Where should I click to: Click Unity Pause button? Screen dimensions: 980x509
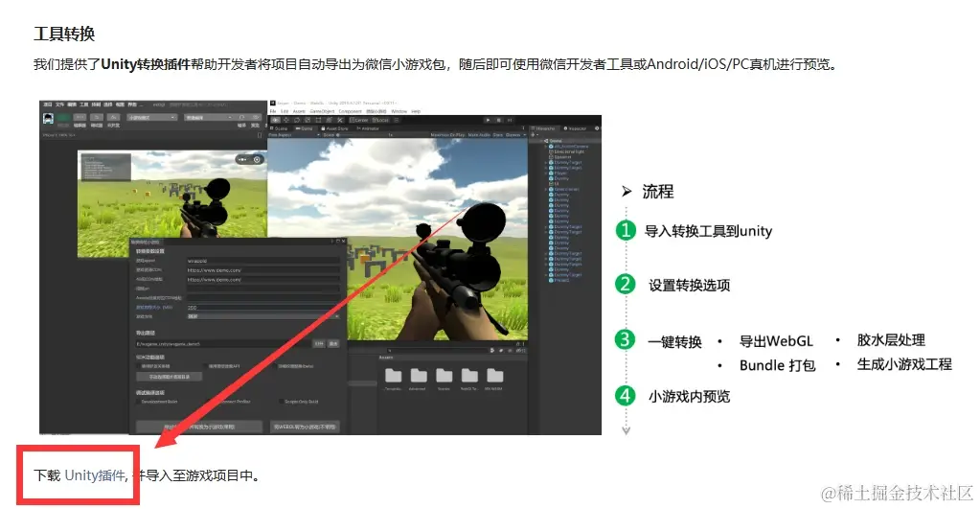click(499, 120)
